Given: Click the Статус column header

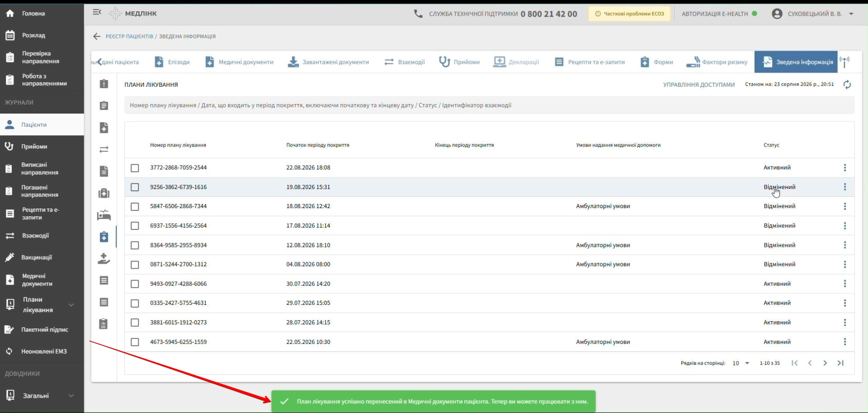Looking at the screenshot, I should coord(771,145).
